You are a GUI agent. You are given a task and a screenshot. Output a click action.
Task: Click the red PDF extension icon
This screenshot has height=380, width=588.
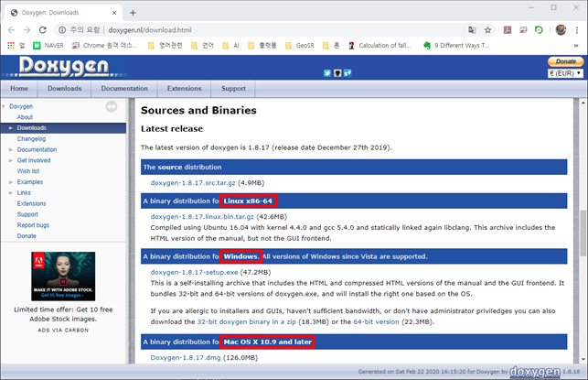tap(508, 30)
